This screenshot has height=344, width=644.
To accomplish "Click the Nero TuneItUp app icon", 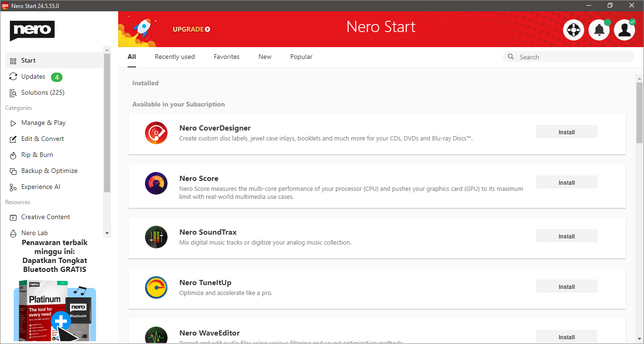I will [x=156, y=287].
